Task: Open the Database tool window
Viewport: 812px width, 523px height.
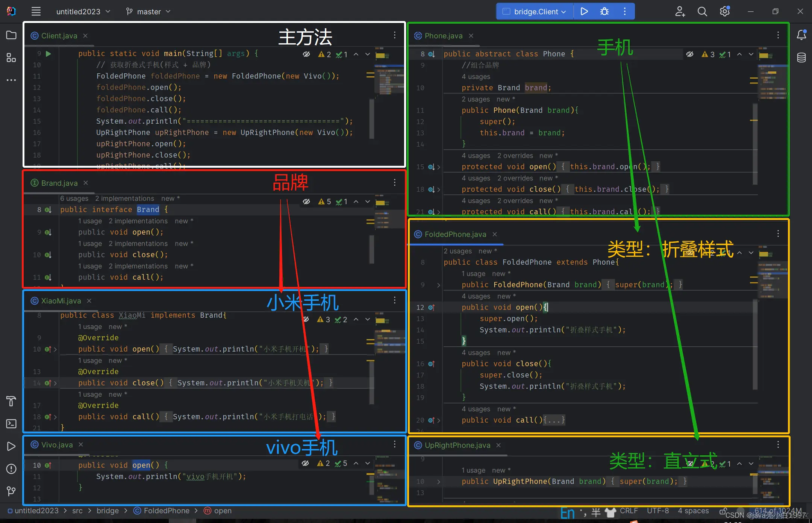Action: point(801,58)
